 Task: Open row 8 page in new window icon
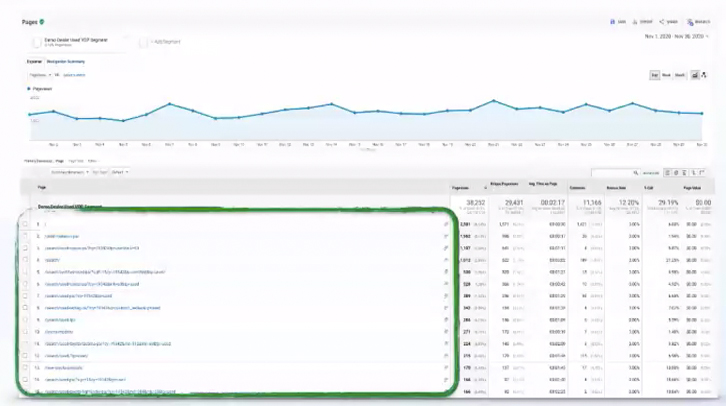pyautogui.click(x=446, y=308)
